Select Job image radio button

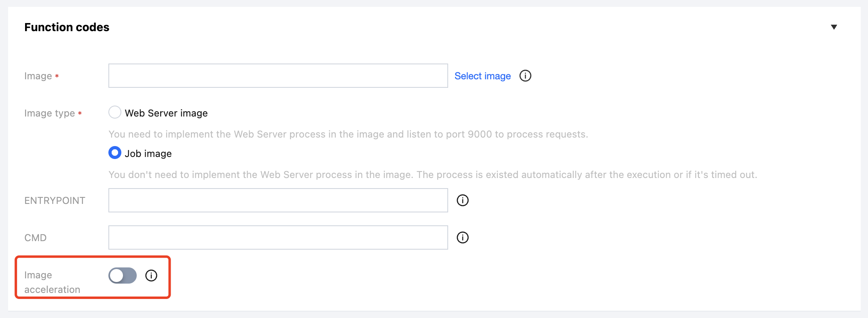tap(115, 153)
